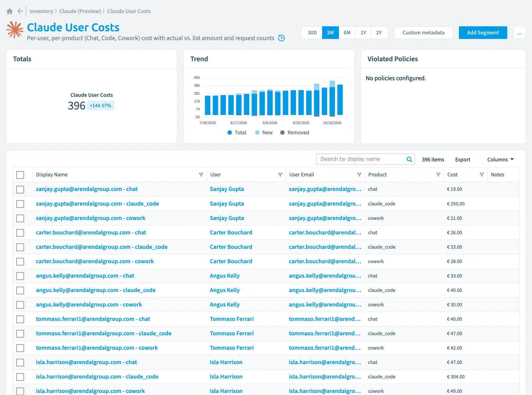Check the tommaso.ferrari1 claude_code row checkbox
Screen dimensions: 532x395
pyautogui.click(x=20, y=334)
